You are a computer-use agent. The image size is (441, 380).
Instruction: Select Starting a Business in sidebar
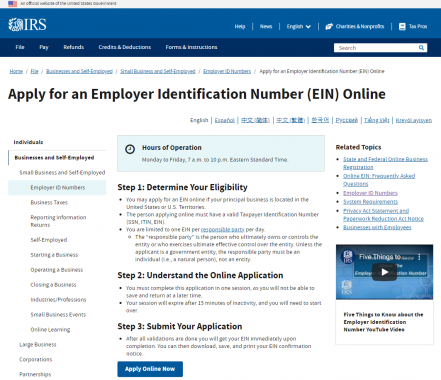point(54,255)
